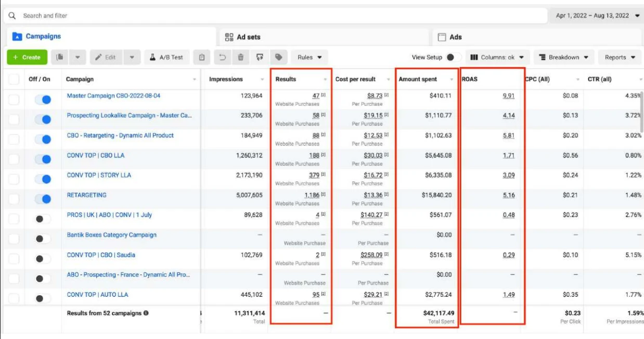Open the CONV TOP | STORY LLA campaign link

click(x=99, y=175)
